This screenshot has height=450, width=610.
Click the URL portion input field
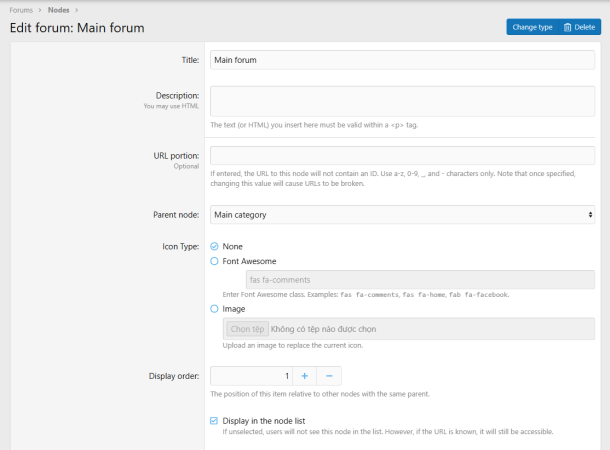click(402, 156)
